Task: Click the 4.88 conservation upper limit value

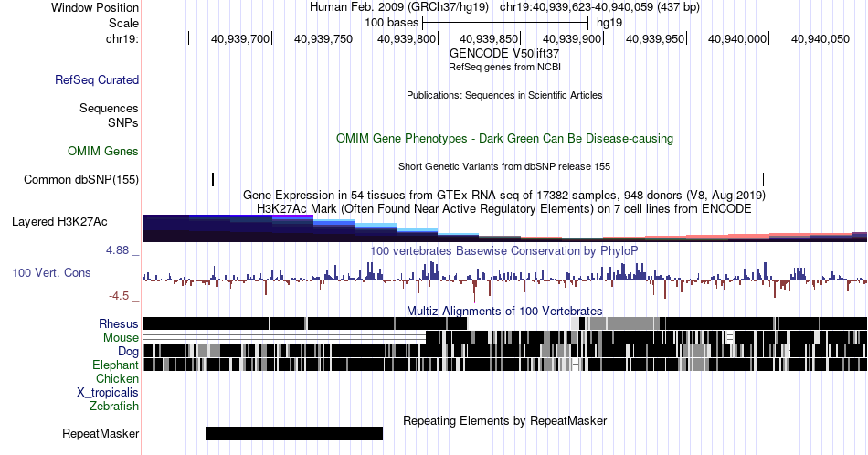Action: [x=117, y=250]
